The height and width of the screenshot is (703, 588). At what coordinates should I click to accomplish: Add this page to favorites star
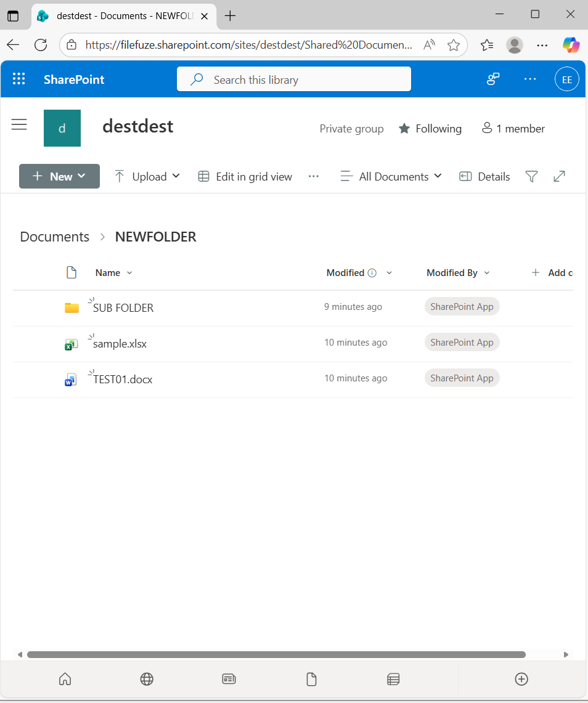[454, 45]
